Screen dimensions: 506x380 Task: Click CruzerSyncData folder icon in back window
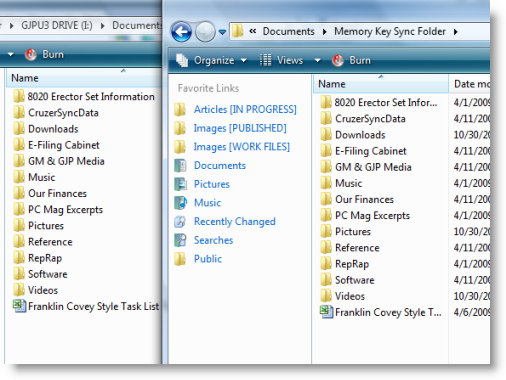pos(19,113)
